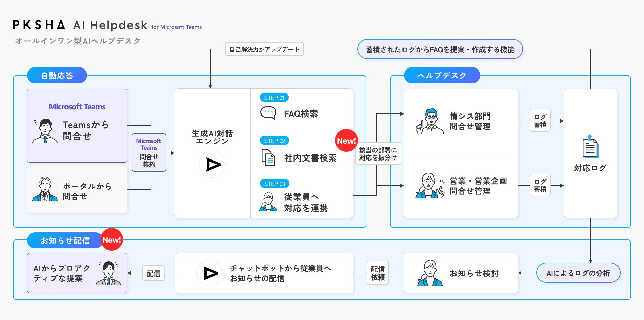The height and width of the screenshot is (320, 644).
Task: Click the ログ蓄積 connector label near 情シス部門
Action: click(540, 121)
